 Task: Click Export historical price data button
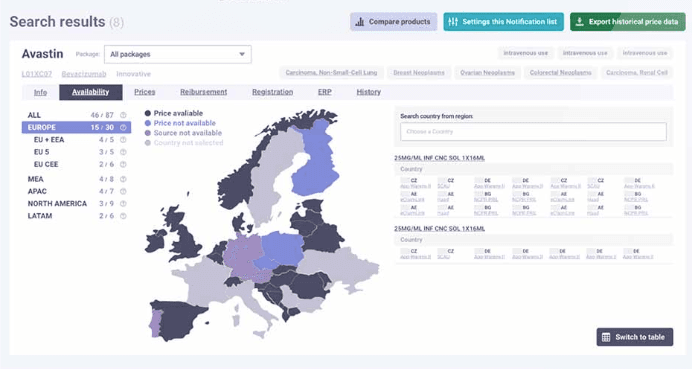point(628,22)
